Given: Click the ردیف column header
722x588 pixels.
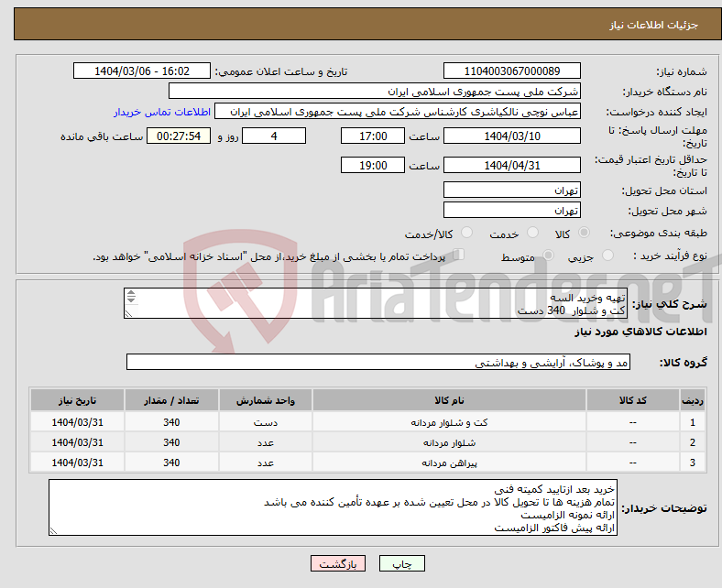Looking at the screenshot, I should tap(693, 400).
